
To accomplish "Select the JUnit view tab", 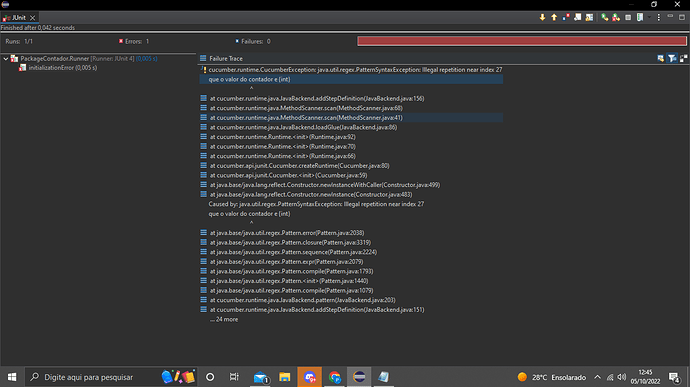I will tap(19, 18).
